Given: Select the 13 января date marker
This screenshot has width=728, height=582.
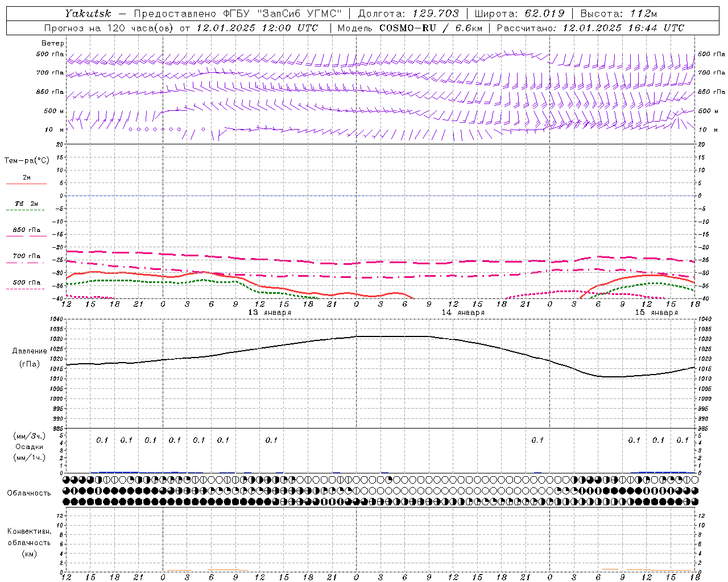Looking at the screenshot, I should [270, 313].
